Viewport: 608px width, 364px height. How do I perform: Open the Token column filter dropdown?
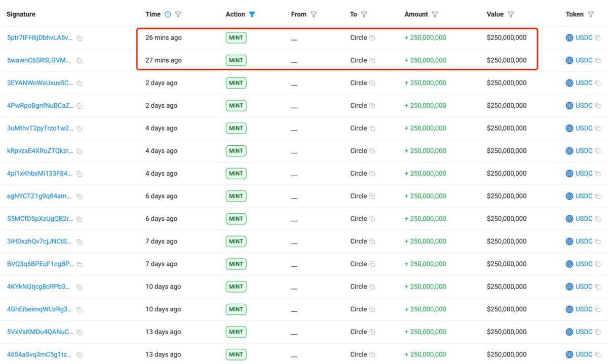[x=592, y=14]
